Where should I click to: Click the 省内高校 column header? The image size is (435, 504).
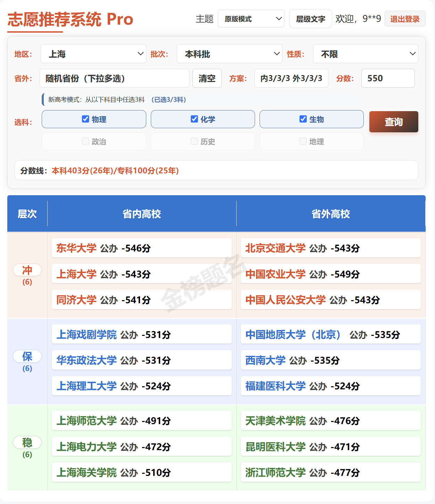pos(142,214)
